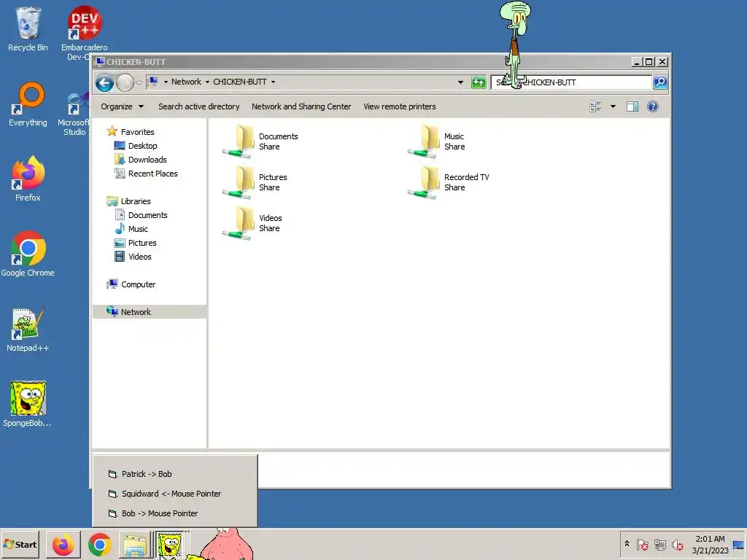Click View remote printers
Viewport: 747px width, 560px height.
(x=400, y=106)
